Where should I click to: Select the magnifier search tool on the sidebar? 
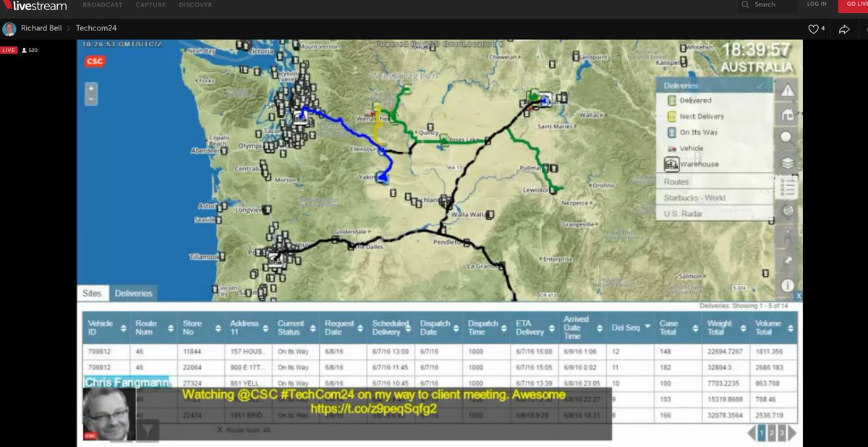pyautogui.click(x=787, y=138)
